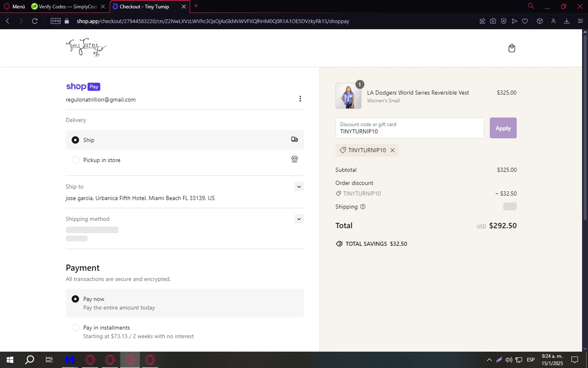The width and height of the screenshot is (588, 368).
Task: Remove the TINYTURNIP10 discount tag
Action: pos(392,150)
